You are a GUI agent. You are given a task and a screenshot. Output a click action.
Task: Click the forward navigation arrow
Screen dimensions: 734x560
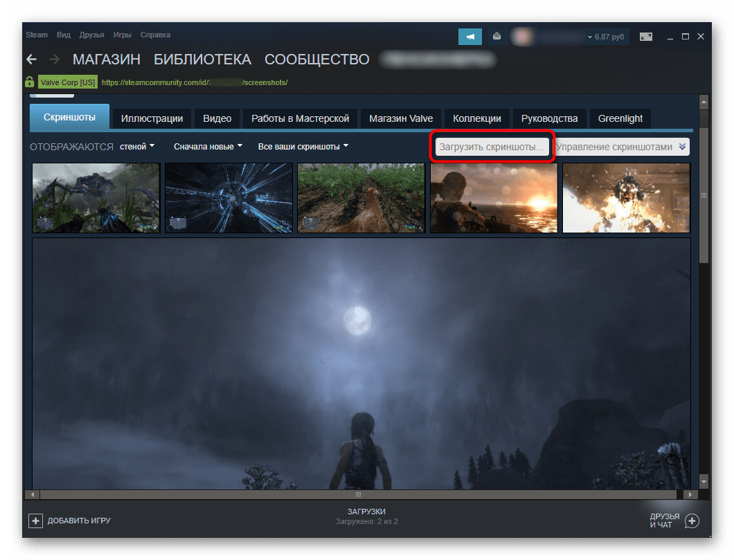point(55,60)
